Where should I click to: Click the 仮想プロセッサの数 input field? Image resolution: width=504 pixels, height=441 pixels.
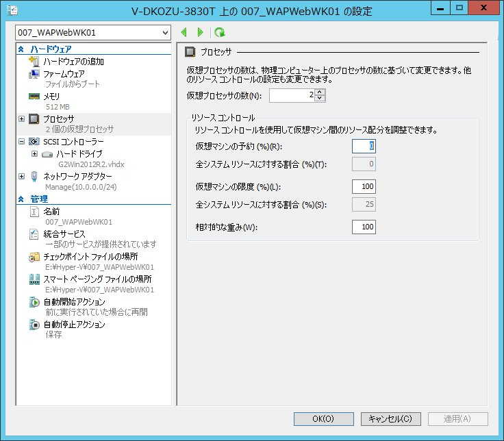(x=292, y=95)
